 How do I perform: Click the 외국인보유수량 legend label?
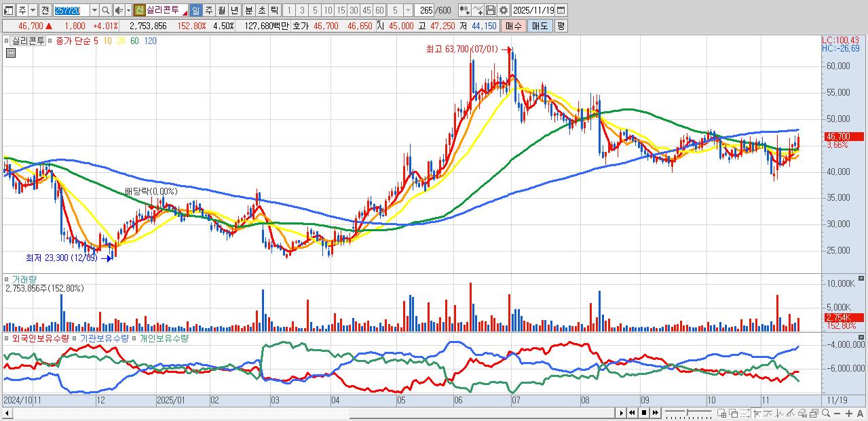(41, 338)
